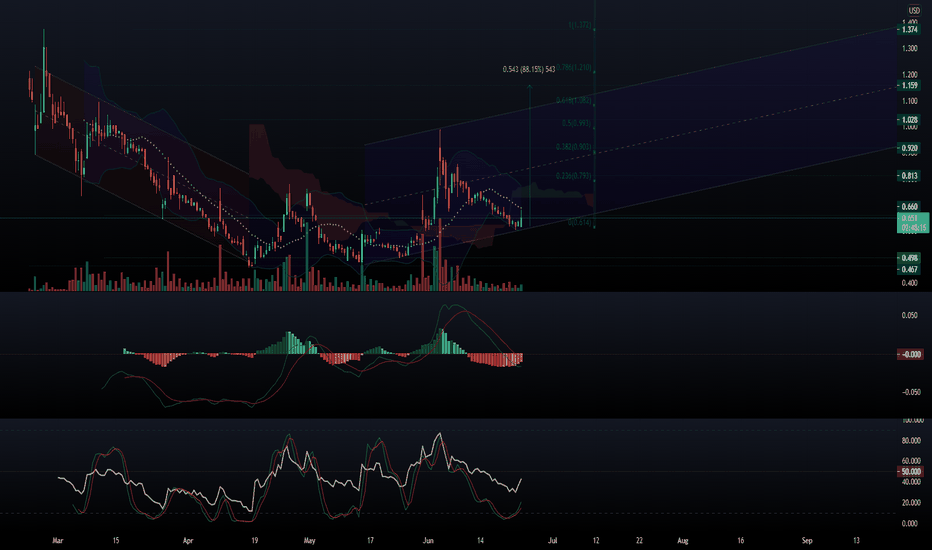Click the -0.050 MACD scale value
This screenshot has width=932, height=550.
coord(909,392)
